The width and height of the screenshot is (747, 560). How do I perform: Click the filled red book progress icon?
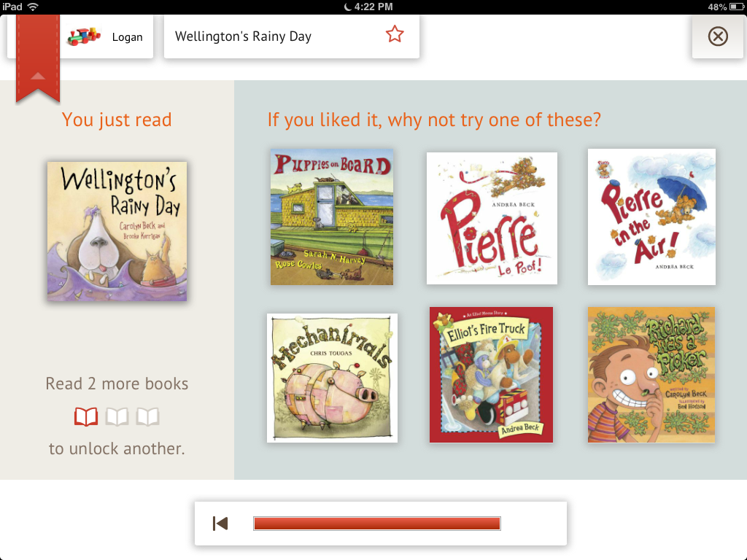click(86, 417)
